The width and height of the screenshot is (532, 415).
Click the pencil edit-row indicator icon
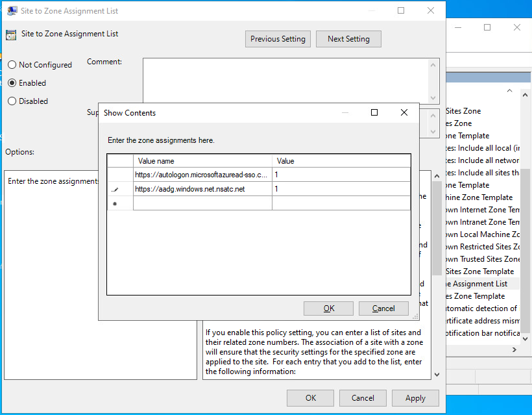tap(115, 190)
